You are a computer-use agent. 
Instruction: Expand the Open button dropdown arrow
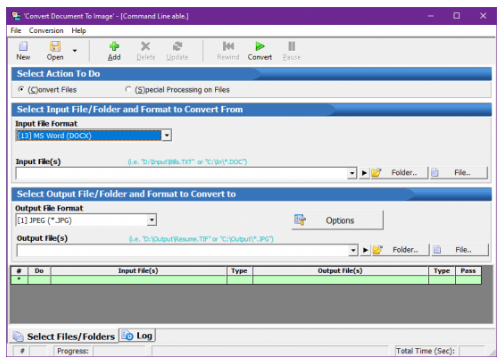[x=75, y=51]
